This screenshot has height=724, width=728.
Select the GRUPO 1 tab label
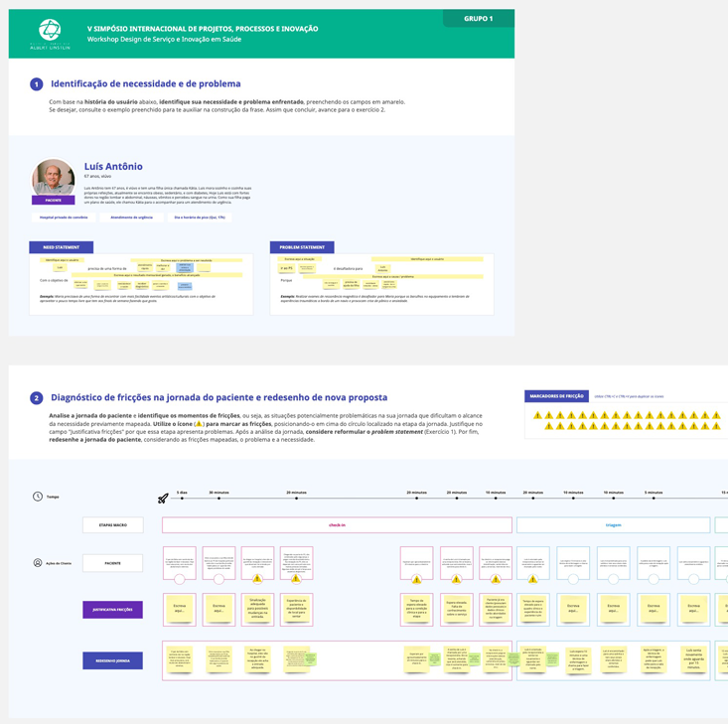(479, 18)
